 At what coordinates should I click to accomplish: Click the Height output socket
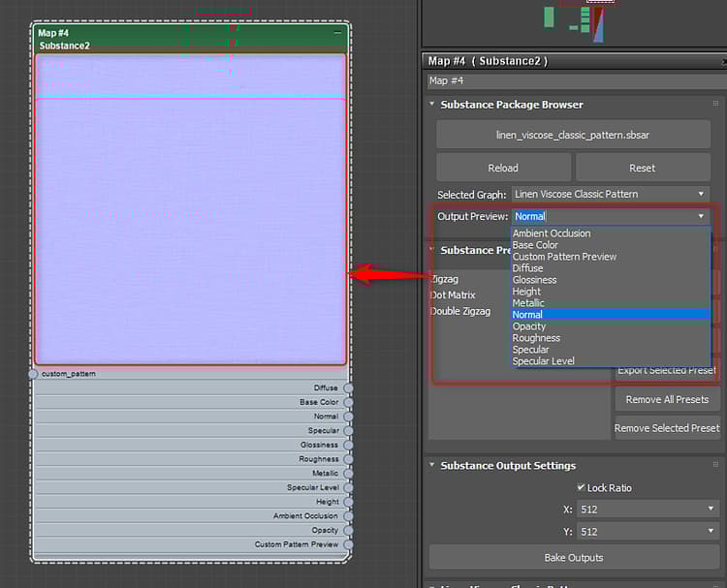pyautogui.click(x=348, y=502)
